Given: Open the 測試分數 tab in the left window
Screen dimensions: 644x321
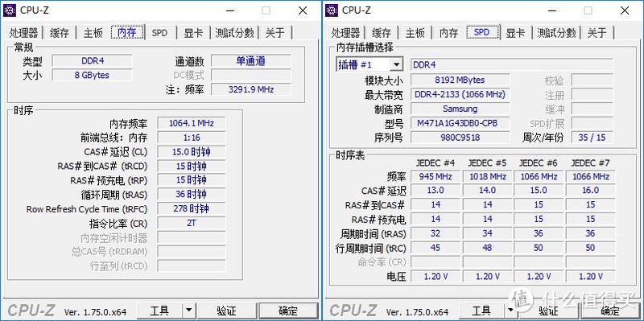Looking at the screenshot, I should (234, 33).
